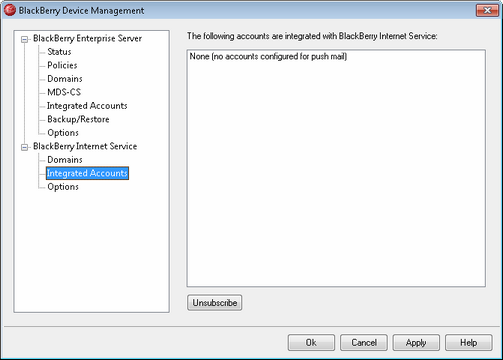Click the Unsubscribe button
This screenshot has width=503, height=360.
point(215,303)
